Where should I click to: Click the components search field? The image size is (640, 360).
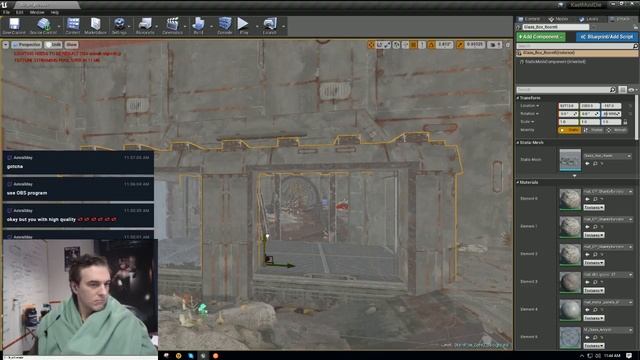[x=577, y=46]
